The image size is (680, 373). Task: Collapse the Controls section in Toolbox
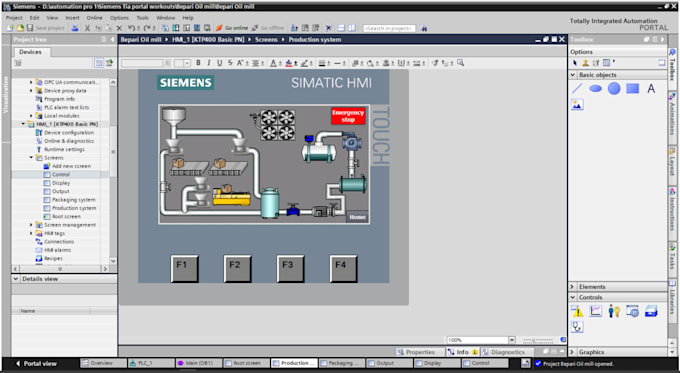coord(572,297)
